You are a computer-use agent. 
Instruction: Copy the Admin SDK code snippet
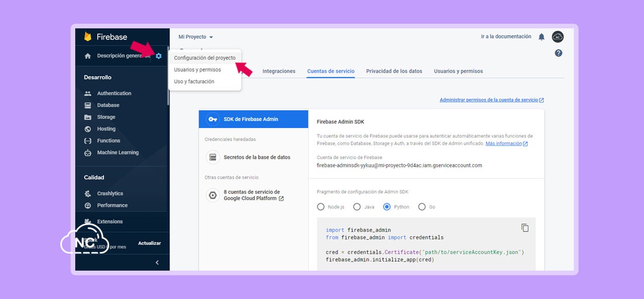[525, 228]
